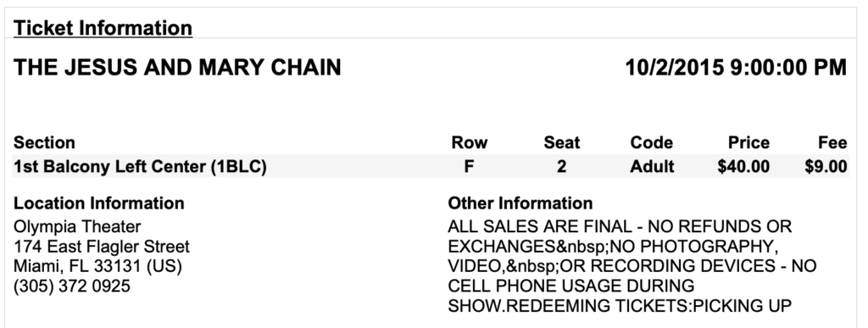Click the row value F

pos(470,166)
